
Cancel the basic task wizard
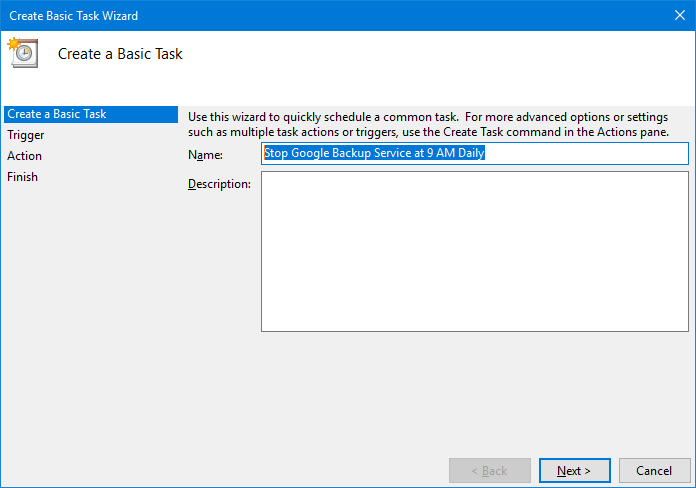point(654,470)
